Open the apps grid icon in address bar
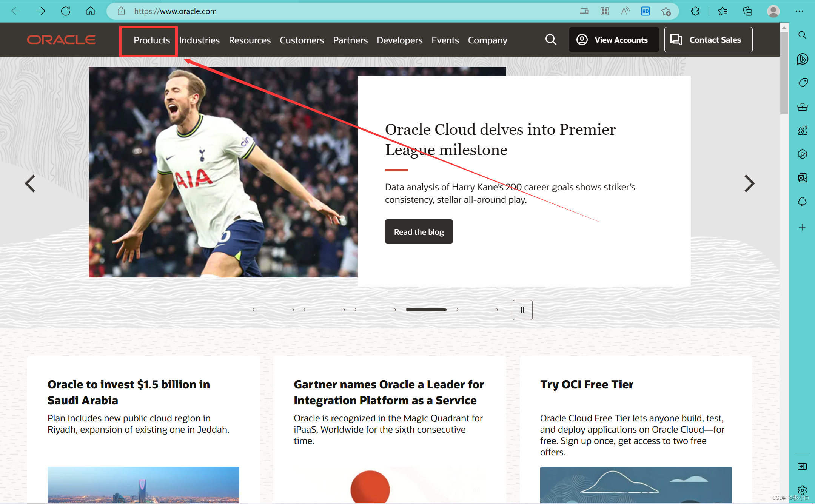 click(604, 11)
